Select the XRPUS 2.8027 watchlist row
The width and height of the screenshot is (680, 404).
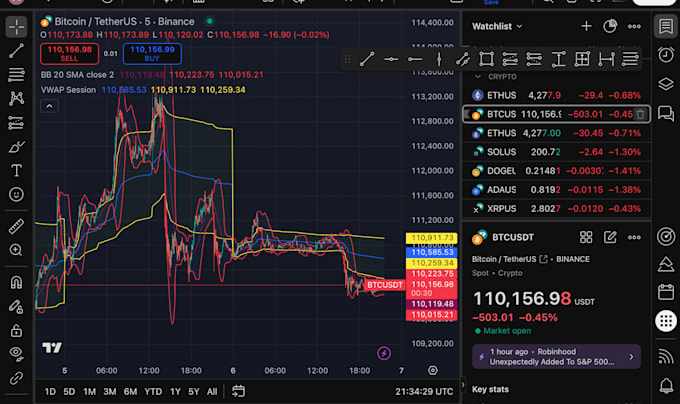[x=556, y=209]
